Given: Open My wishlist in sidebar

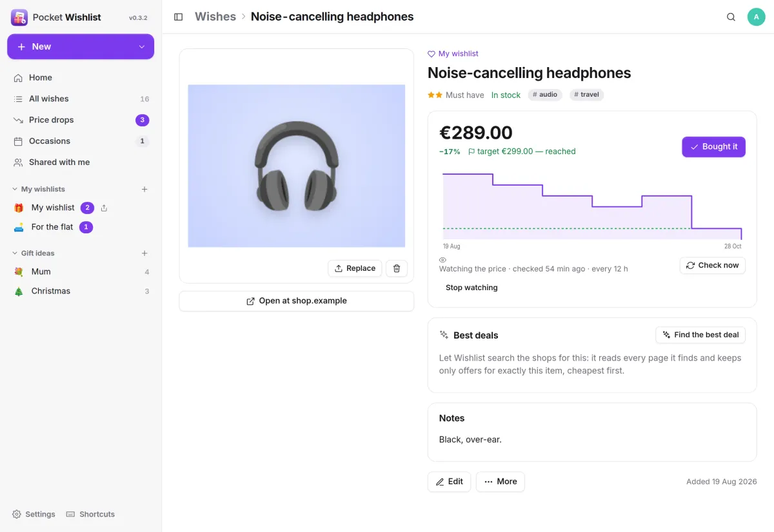Looking at the screenshot, I should 53,208.
